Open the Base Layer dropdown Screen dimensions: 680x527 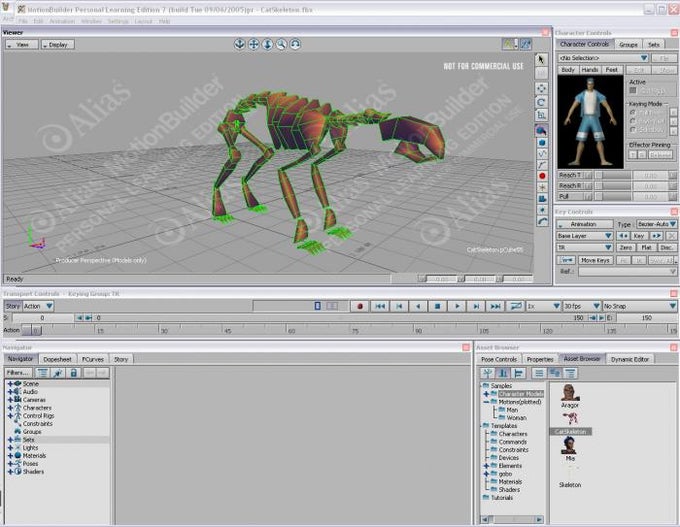[x=585, y=236]
